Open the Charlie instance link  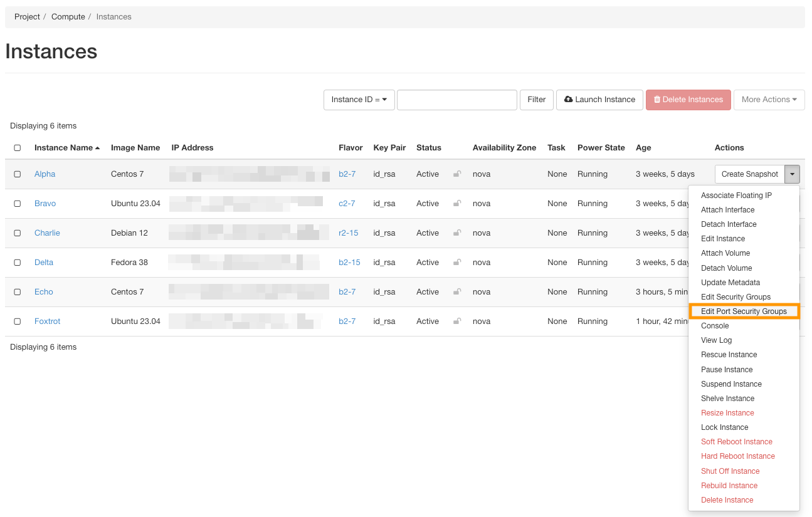[47, 233]
